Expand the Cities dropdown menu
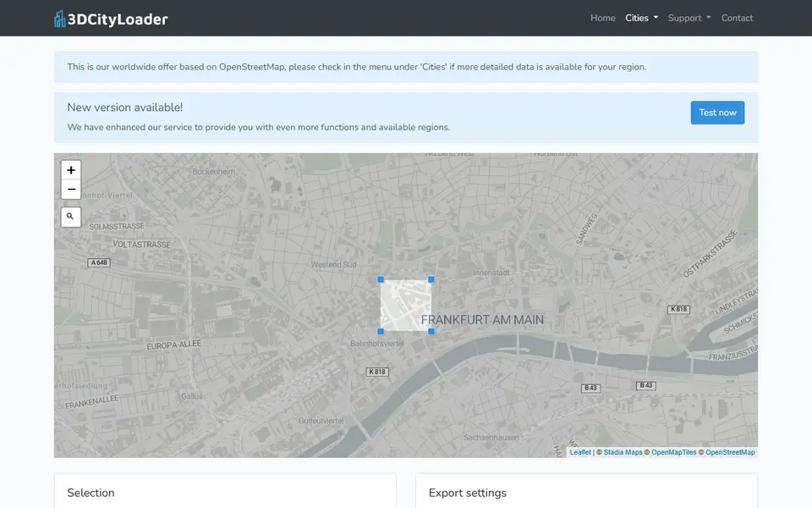This screenshot has width=812, height=508. pyautogui.click(x=642, y=18)
